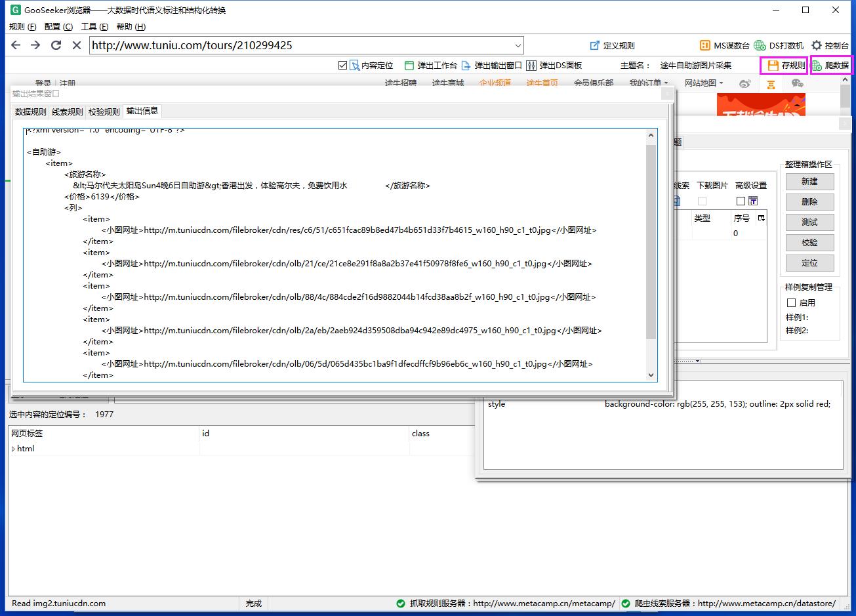Click the 弹出工作台 icon
The height and width of the screenshot is (616, 856).
pyautogui.click(x=409, y=65)
